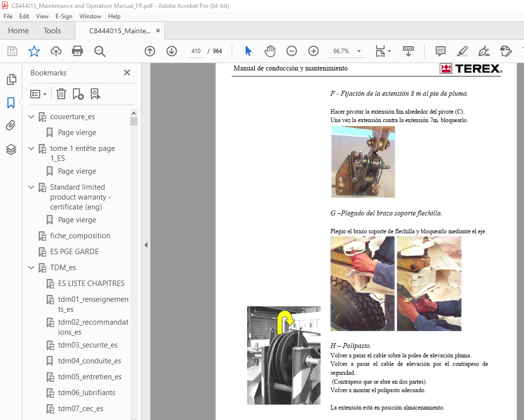Open bookmark options dropdown menu
The width and height of the screenshot is (524, 420).
[x=38, y=94]
